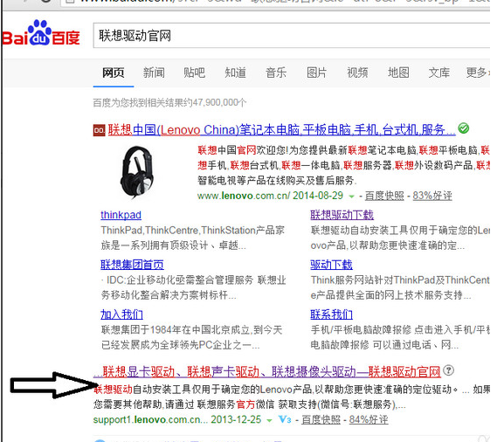The image size is (504, 442).
Task: Switch to the 新闻 tab
Action: tap(154, 73)
